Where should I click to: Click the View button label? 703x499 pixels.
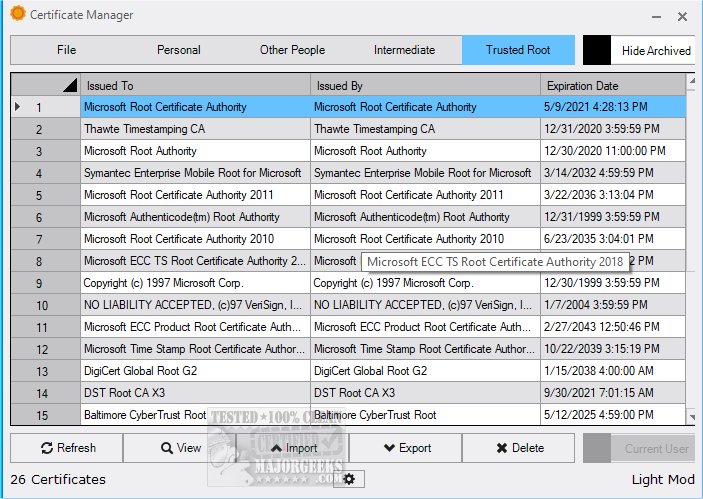189,448
